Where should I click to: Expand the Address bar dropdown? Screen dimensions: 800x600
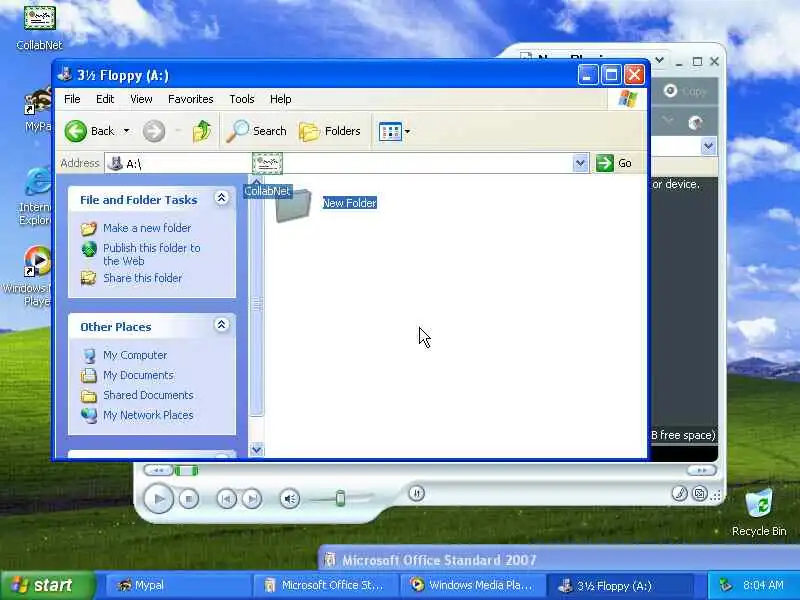(580, 163)
